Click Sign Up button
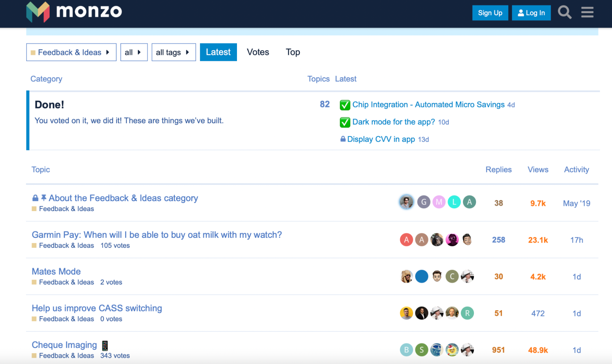 (489, 12)
